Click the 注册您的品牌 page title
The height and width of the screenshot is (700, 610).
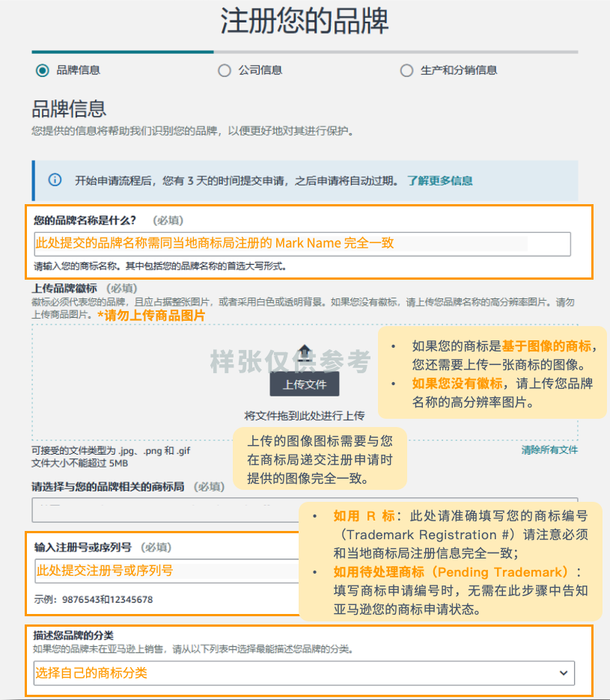(305, 22)
